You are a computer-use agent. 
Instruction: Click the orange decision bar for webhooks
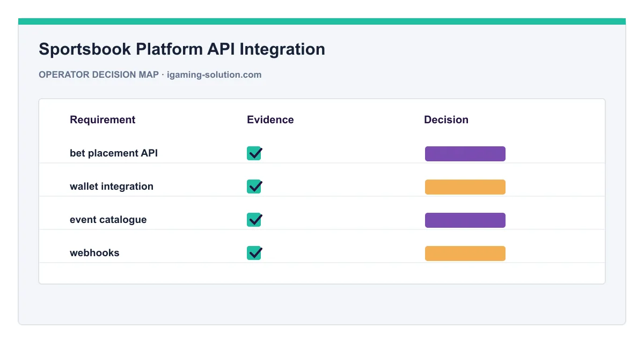(x=465, y=253)
